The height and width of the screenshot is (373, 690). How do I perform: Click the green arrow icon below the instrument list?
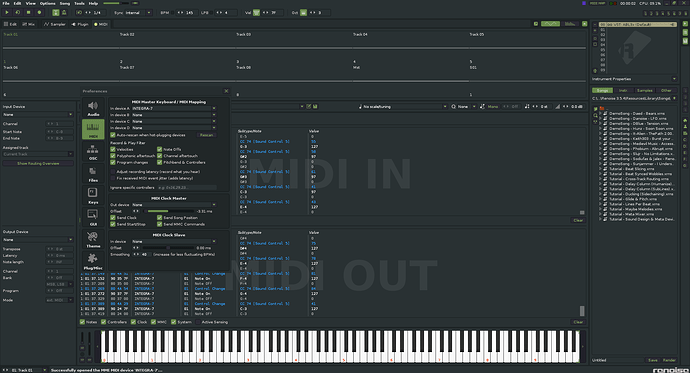tap(595, 70)
